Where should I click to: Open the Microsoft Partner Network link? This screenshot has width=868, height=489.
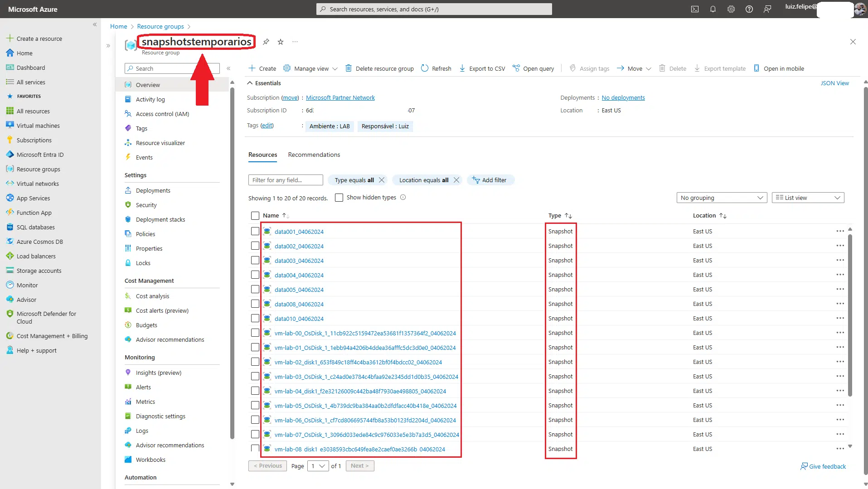[340, 98]
